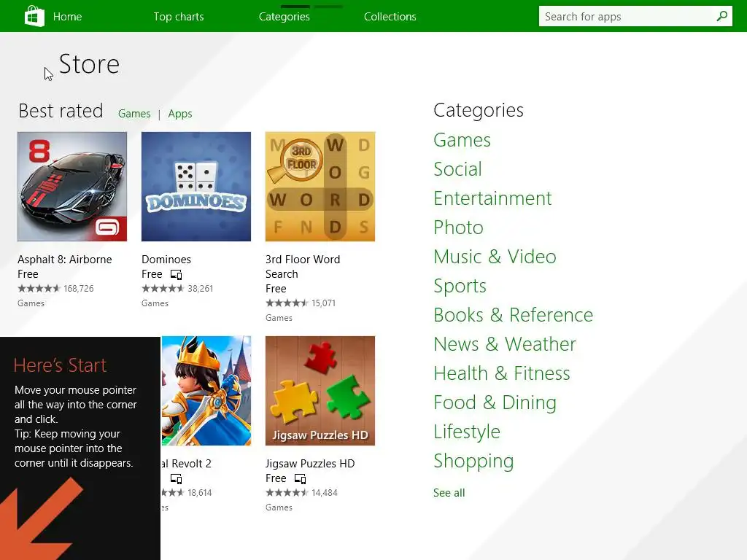
Task: Click the Jigsaw Puzzles HD title text
Action: [x=309, y=464]
